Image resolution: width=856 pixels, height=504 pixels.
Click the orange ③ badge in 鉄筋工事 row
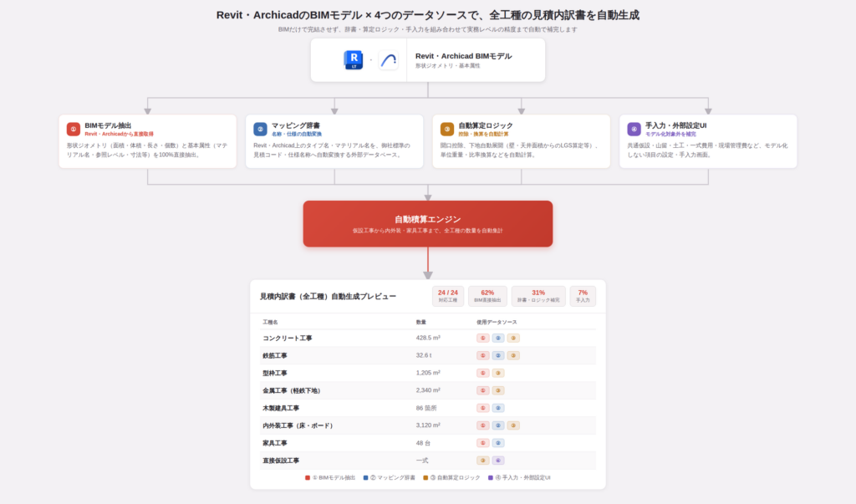(513, 355)
